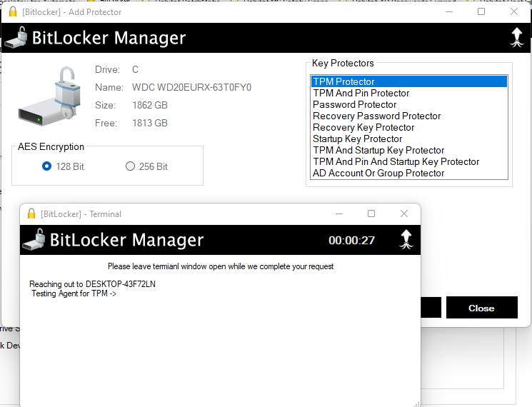Choose AD Account Or Group Protector
Image resolution: width=532 pixels, height=407 pixels.
click(x=409, y=173)
